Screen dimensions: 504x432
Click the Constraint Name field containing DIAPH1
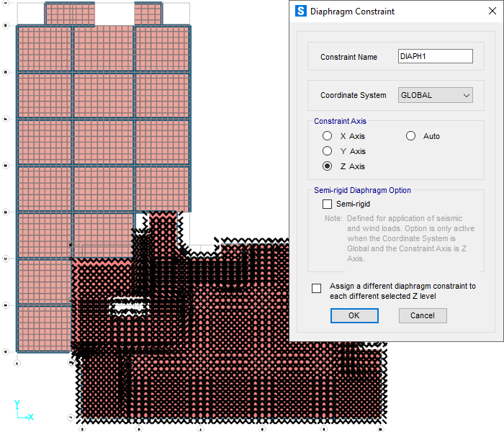pyautogui.click(x=435, y=56)
